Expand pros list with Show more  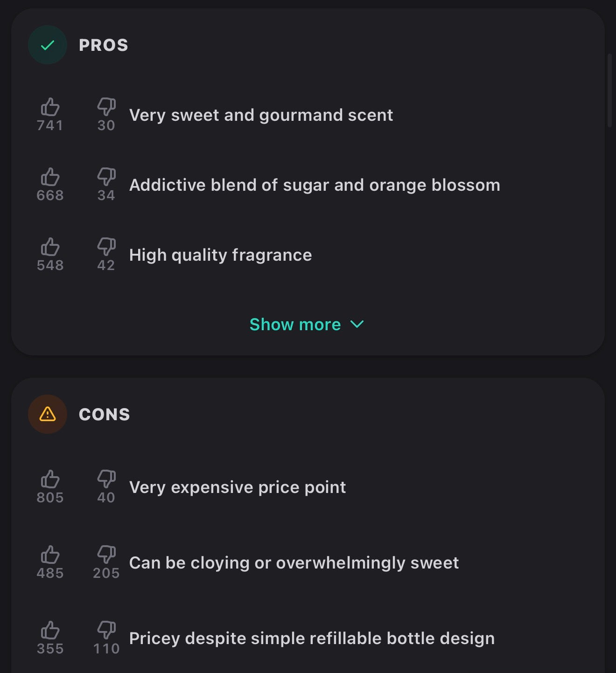click(307, 324)
